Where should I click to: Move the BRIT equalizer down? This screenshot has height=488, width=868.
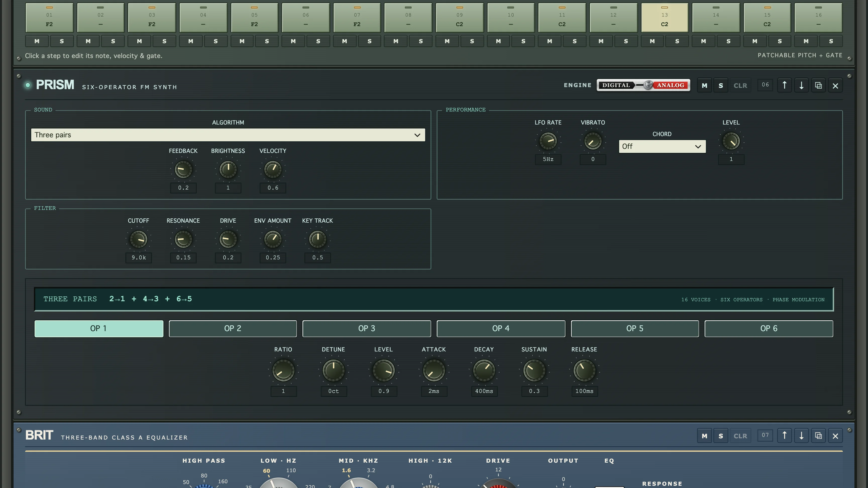(801, 436)
